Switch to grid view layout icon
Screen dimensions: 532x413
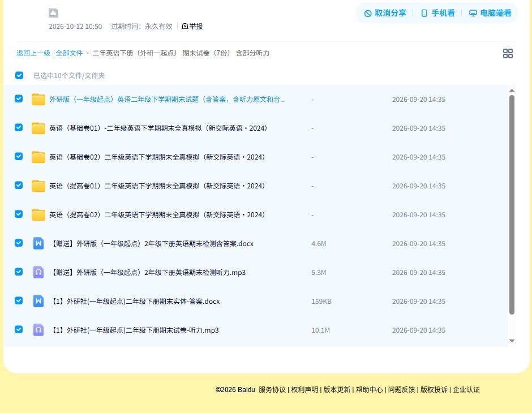[508, 53]
